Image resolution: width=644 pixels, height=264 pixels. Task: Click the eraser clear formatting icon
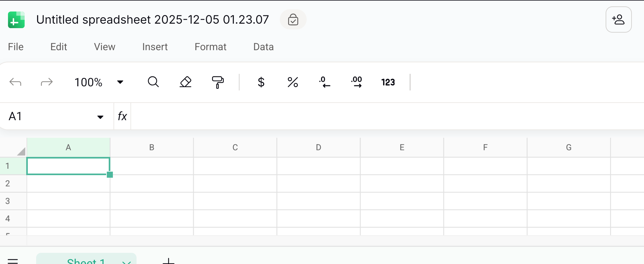click(x=185, y=82)
